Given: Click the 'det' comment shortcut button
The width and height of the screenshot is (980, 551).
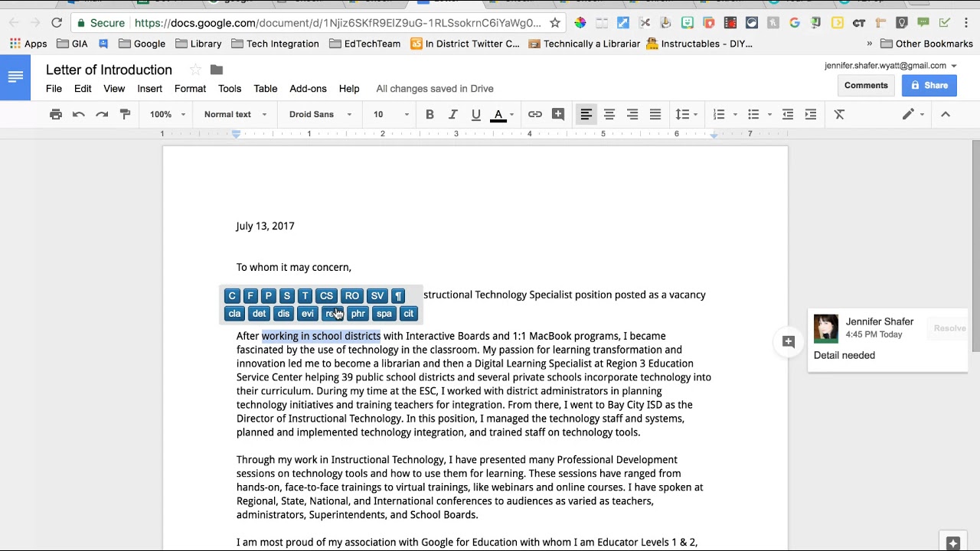Looking at the screenshot, I should 259,314.
